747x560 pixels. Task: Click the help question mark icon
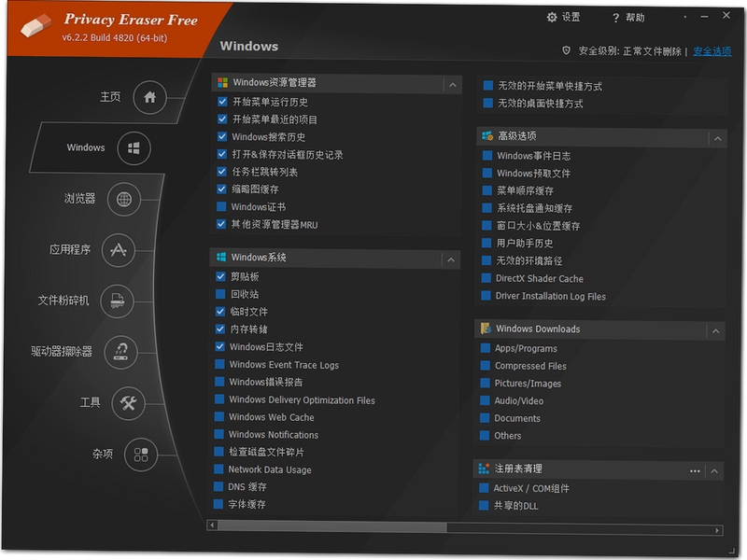pos(615,18)
